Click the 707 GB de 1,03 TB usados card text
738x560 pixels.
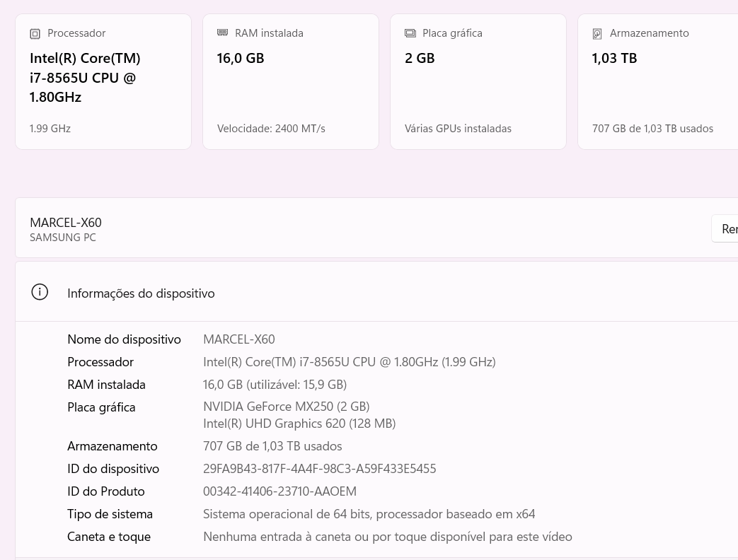[x=652, y=129]
